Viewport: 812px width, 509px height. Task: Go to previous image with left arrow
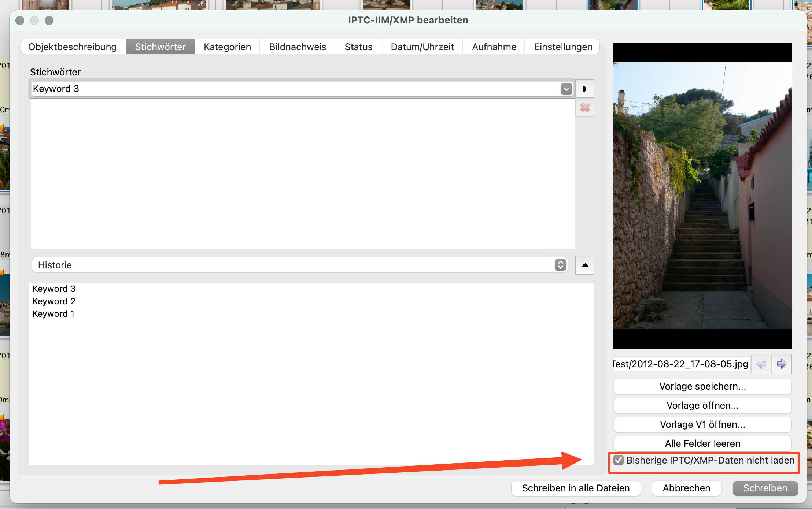(761, 364)
